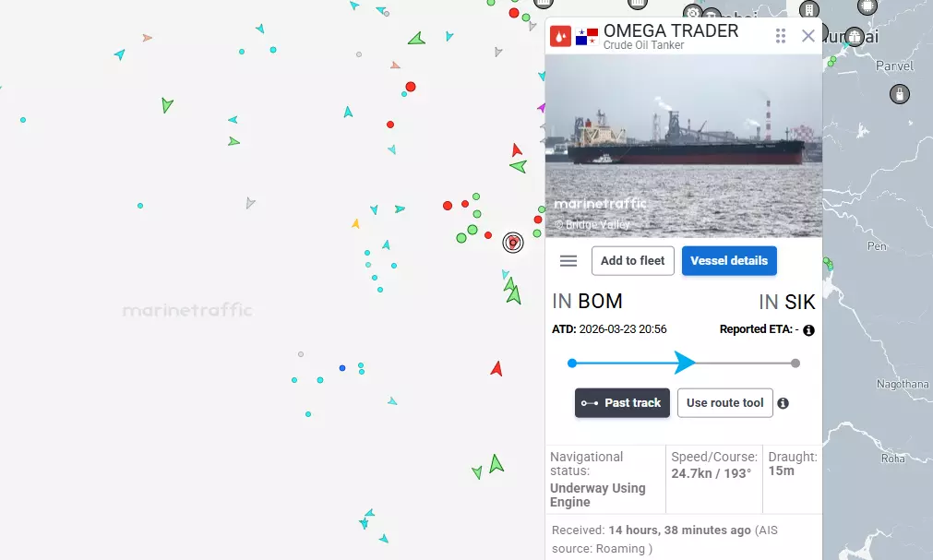Close the OMEGA TRADER vessel panel
Screen dimensions: 933x560
(808, 36)
